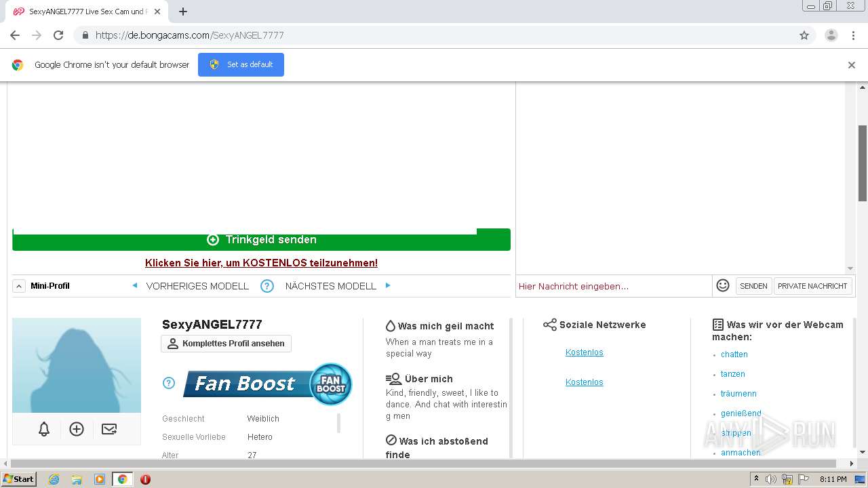The image size is (868, 488).
Task: Go to NÄCHSTES MODELL
Action: (x=330, y=286)
